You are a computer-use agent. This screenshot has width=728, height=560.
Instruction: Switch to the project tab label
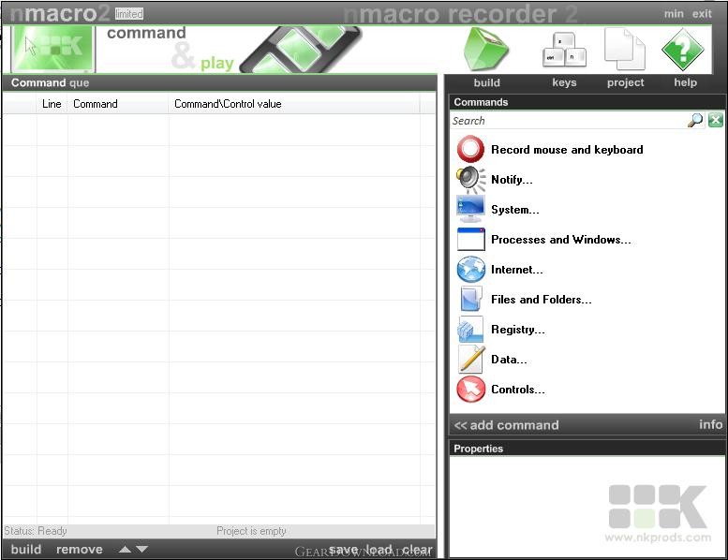pos(625,82)
